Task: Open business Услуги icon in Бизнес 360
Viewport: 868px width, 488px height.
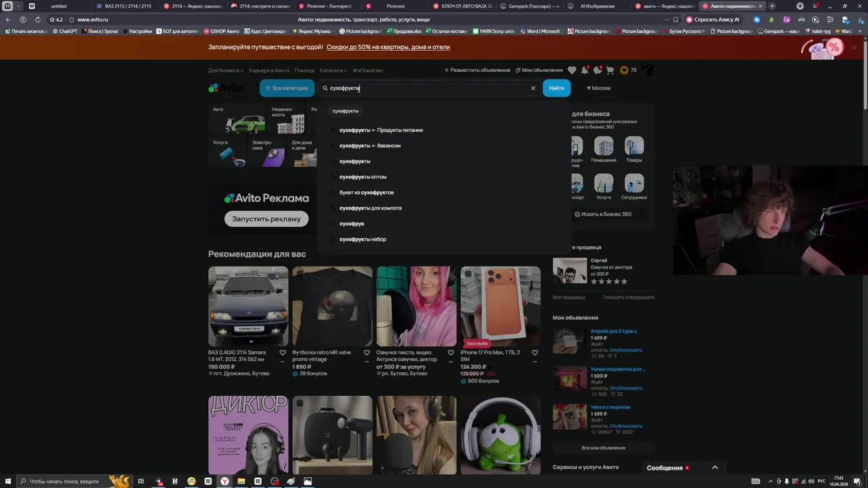Action: [604, 187]
